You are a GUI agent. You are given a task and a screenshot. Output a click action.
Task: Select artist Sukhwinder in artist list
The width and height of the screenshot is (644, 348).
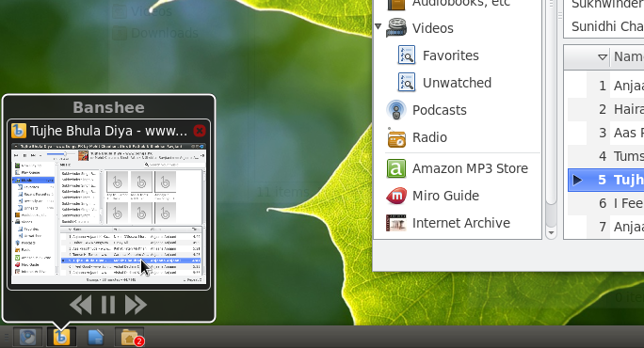click(x=607, y=5)
